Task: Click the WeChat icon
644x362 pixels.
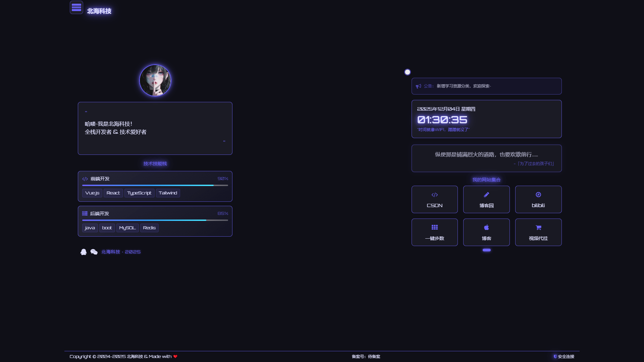Action: coord(94,252)
